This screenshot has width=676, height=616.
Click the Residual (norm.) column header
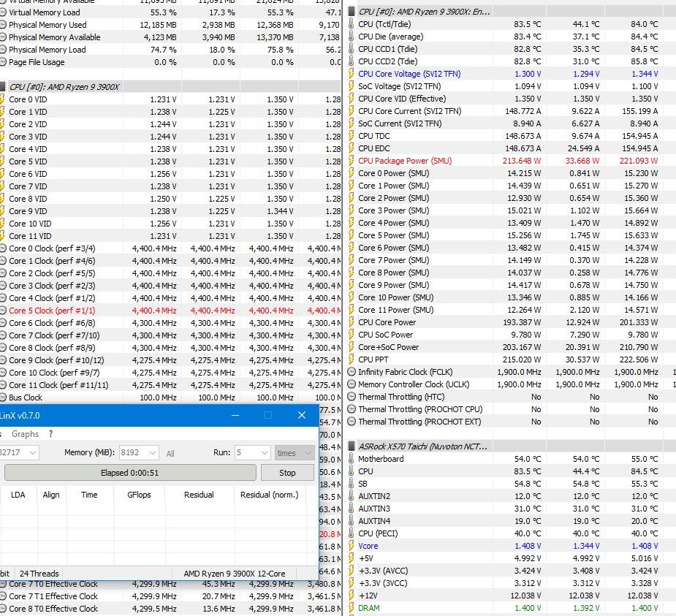(x=270, y=495)
